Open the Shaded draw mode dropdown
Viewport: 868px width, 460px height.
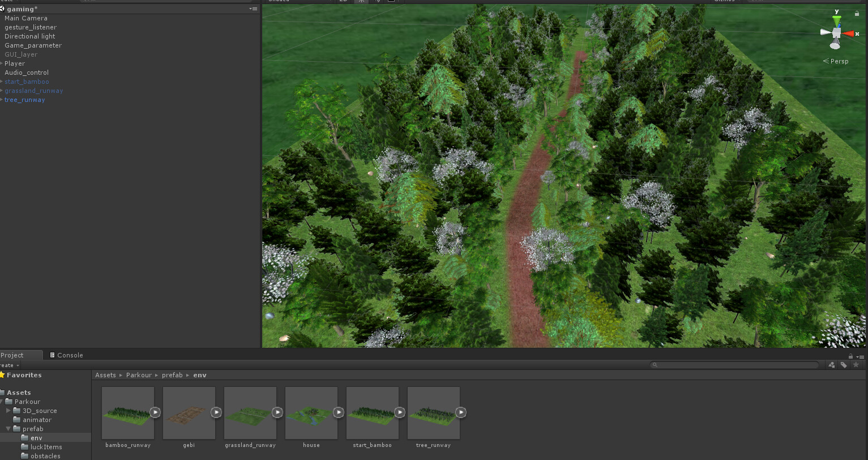(280, 2)
